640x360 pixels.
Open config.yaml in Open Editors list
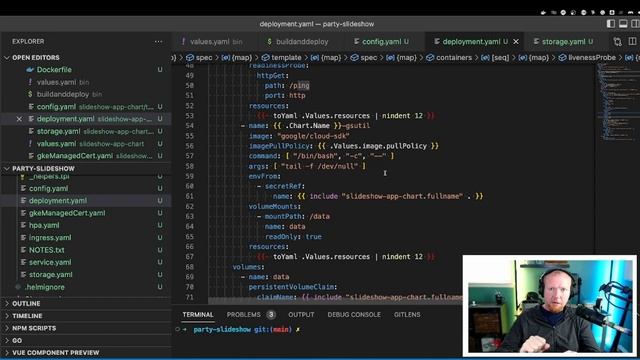[x=86, y=107]
